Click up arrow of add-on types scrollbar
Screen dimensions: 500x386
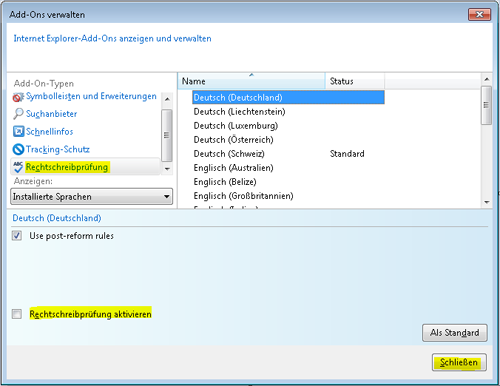tap(167, 99)
